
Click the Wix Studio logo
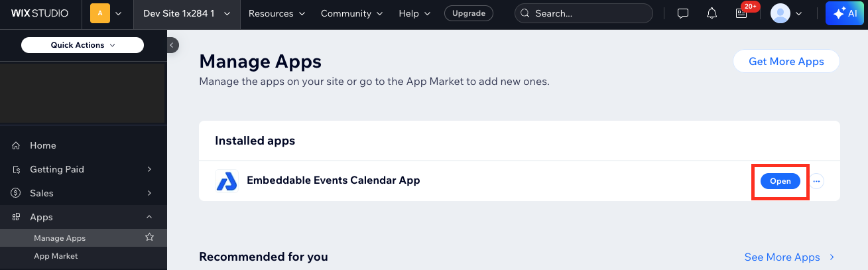(x=40, y=13)
